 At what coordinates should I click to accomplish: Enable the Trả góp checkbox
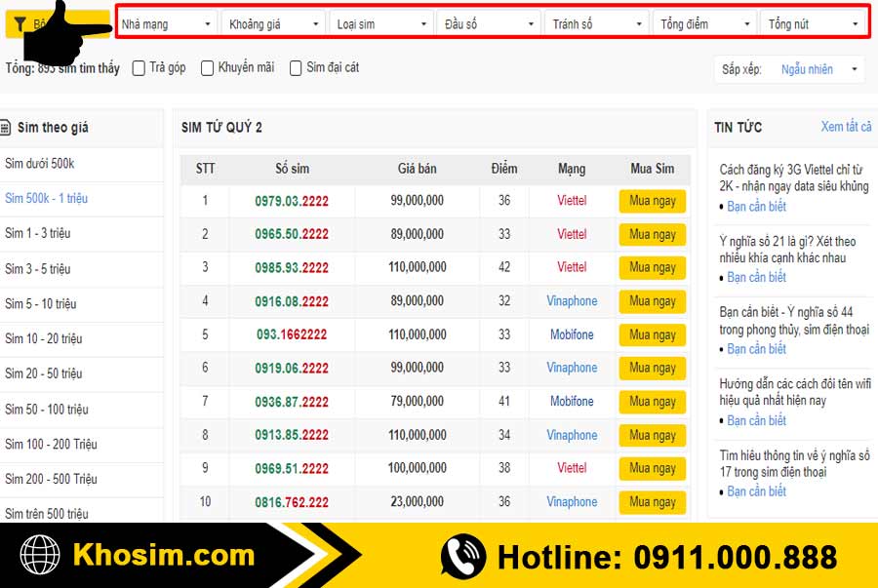pyautogui.click(x=139, y=68)
